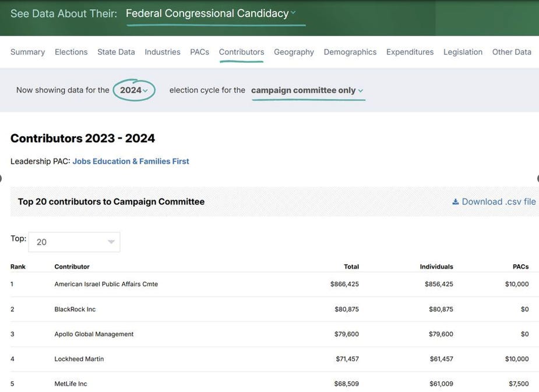
Task: Click the $61,009 individuals value for MetLife
Action: click(x=441, y=384)
